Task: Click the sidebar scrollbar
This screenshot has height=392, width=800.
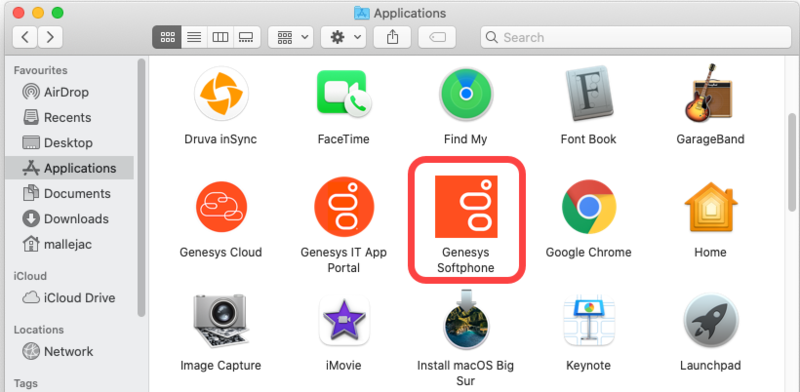Action: coord(141,187)
